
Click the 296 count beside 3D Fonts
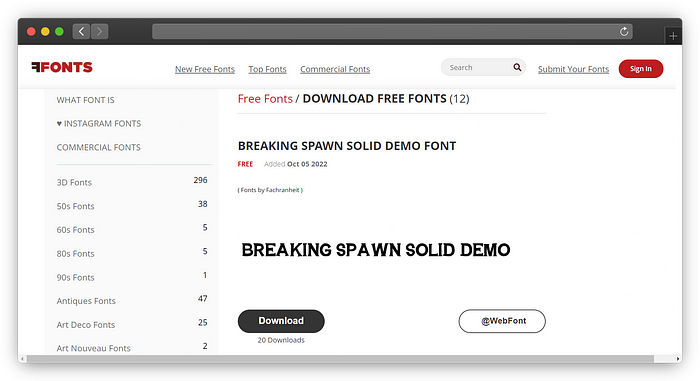200,180
